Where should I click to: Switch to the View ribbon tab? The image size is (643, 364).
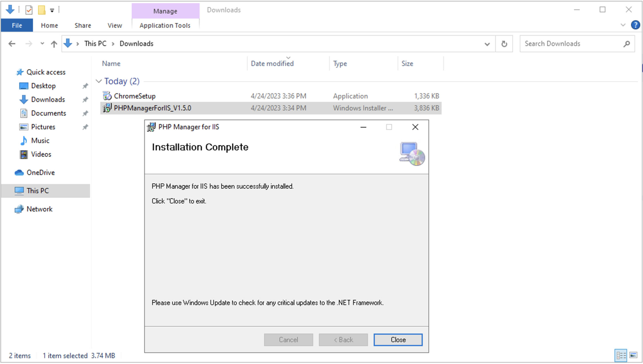(114, 25)
